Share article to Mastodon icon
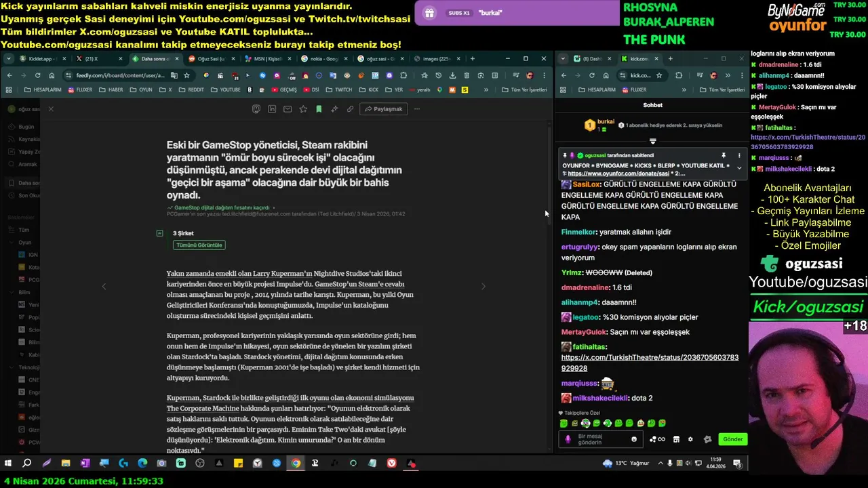 [256, 108]
